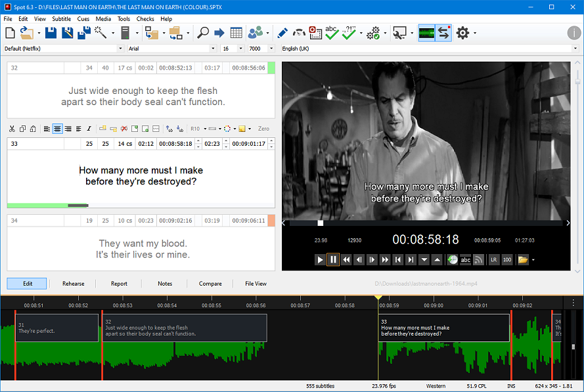
Task: Select subtitle 32 block on timeline
Action: (185, 328)
